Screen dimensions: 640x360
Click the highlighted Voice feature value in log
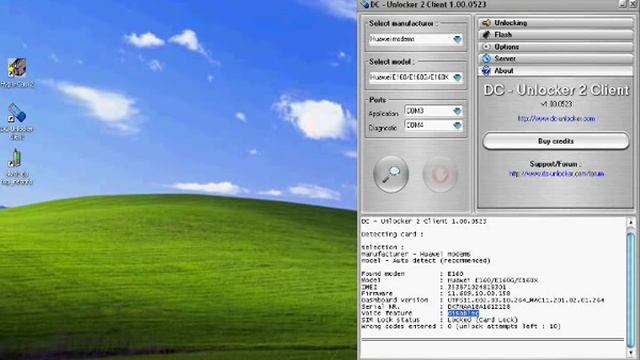463,313
